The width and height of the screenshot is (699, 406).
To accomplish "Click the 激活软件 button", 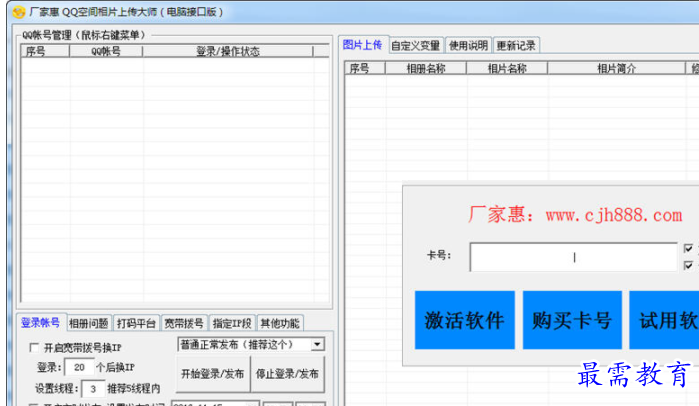I will 465,320.
